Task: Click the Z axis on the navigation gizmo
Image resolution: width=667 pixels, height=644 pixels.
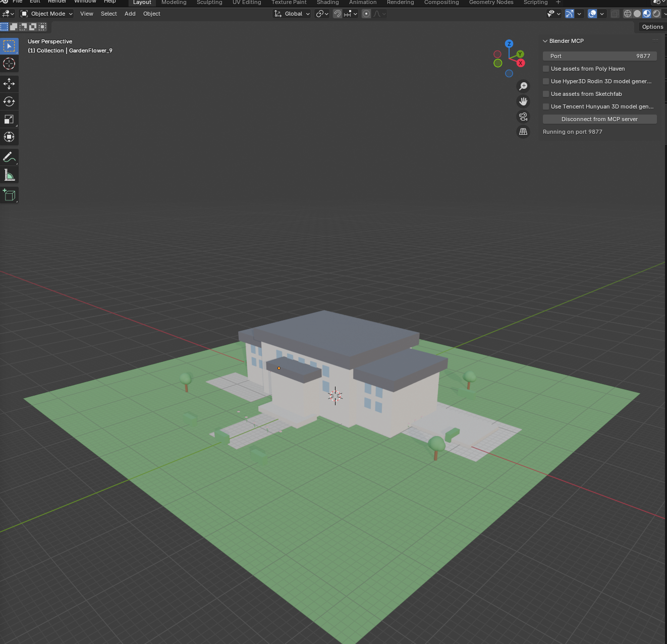Action: [509, 43]
